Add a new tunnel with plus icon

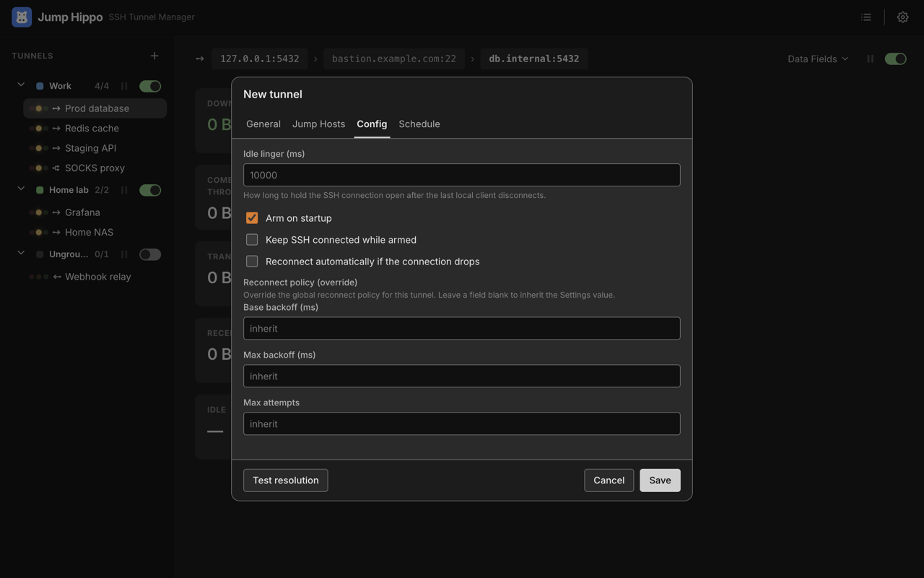click(x=154, y=56)
